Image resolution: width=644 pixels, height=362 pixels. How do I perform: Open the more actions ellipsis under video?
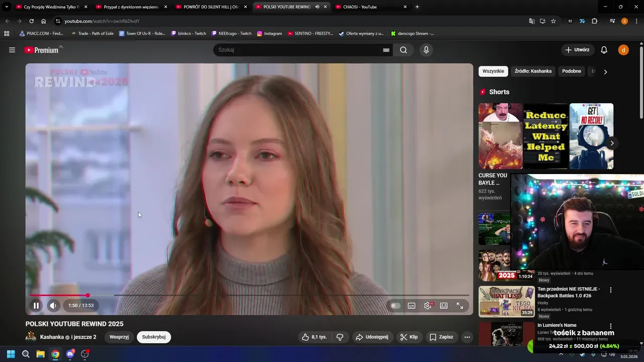tap(467, 337)
